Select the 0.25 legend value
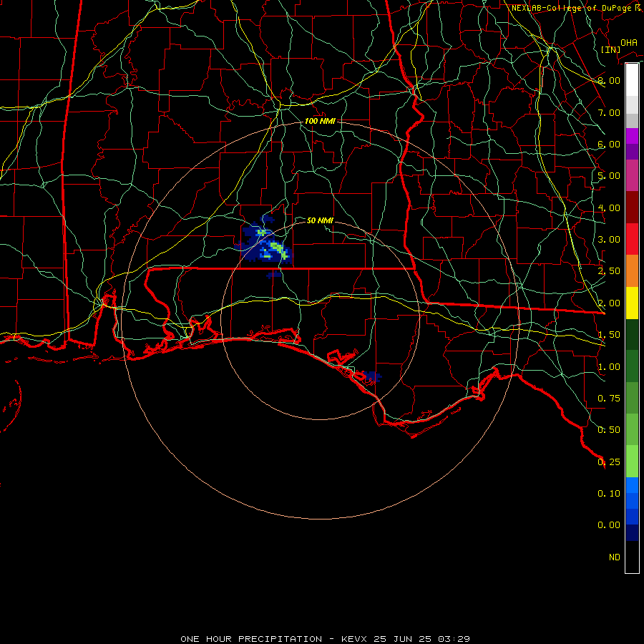 (609, 462)
